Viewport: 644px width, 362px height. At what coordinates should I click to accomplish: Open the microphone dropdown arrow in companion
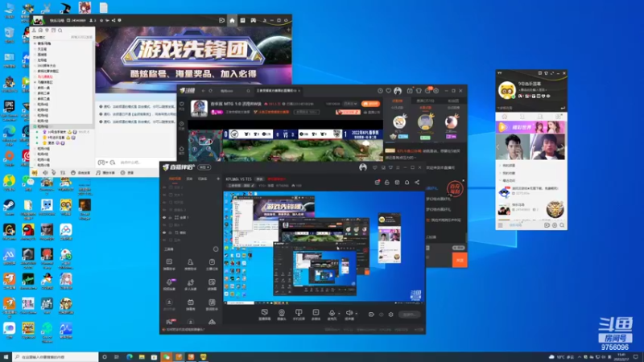click(339, 314)
